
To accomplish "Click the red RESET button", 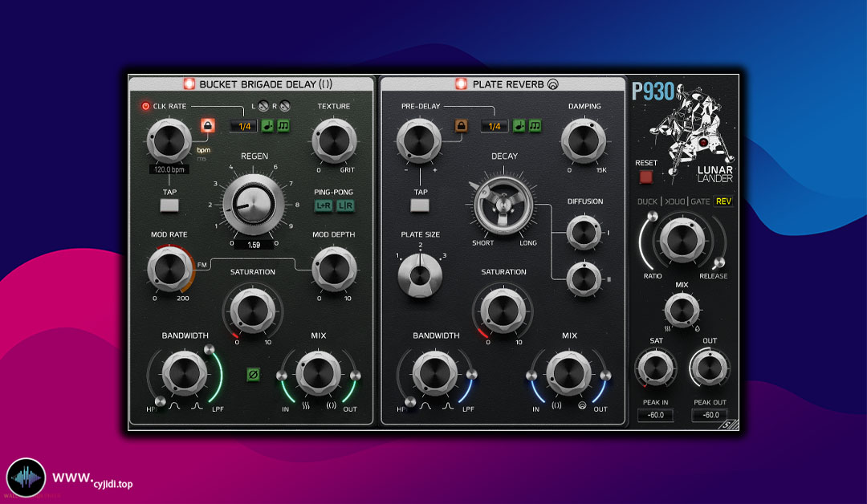I will (645, 177).
